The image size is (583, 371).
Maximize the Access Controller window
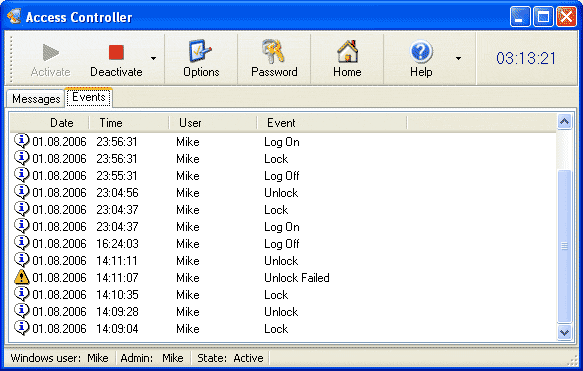coord(543,16)
